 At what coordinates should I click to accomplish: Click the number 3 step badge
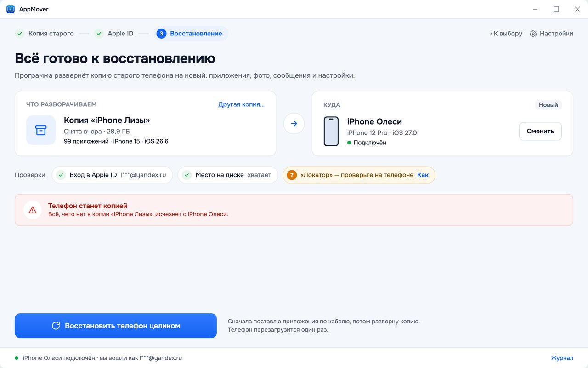tap(161, 34)
